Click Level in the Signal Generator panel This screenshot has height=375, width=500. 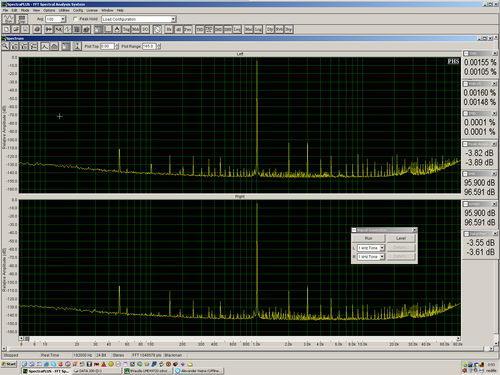[401, 238]
